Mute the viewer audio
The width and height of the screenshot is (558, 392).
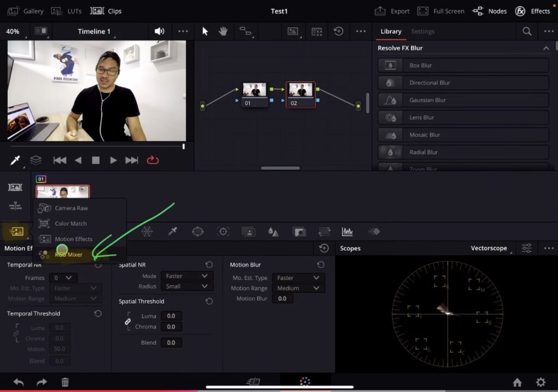point(159,32)
